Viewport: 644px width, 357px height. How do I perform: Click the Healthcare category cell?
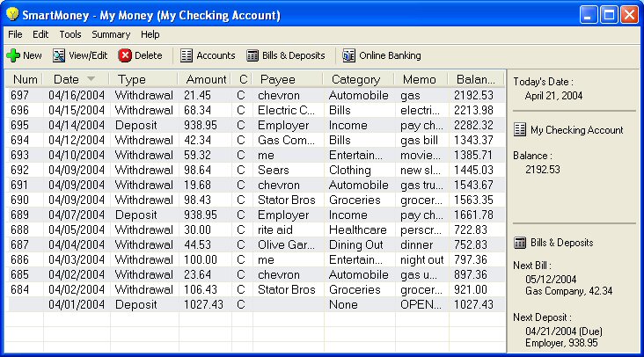[x=358, y=229]
